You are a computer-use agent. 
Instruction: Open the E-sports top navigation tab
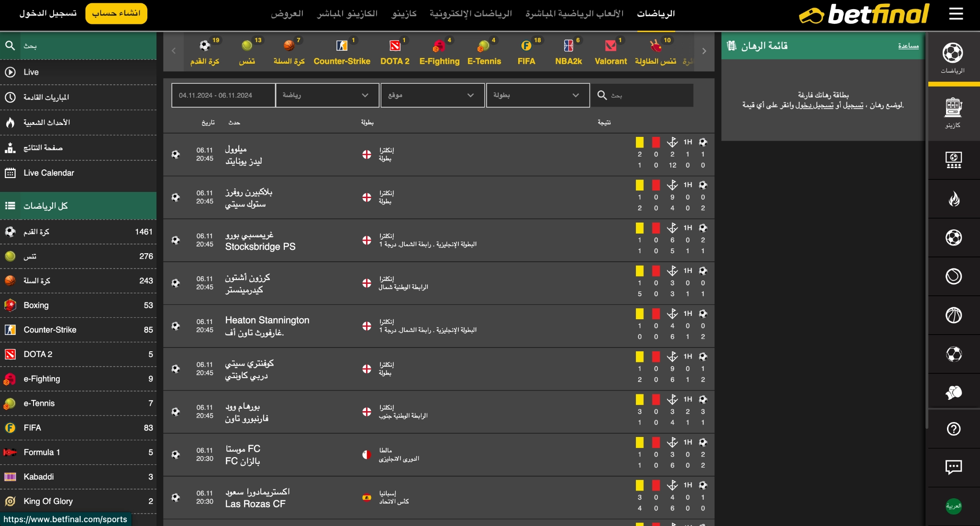tap(470, 13)
